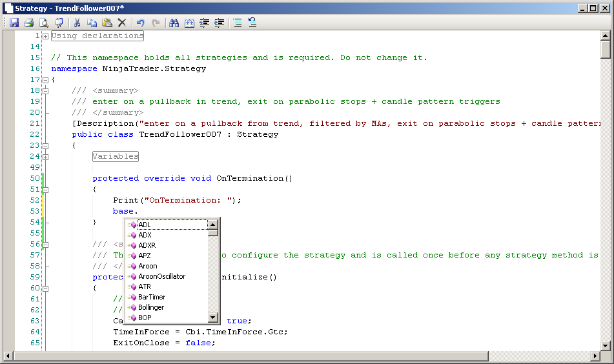
Task: Select APZ in the autocomplete list
Action: tap(167, 256)
